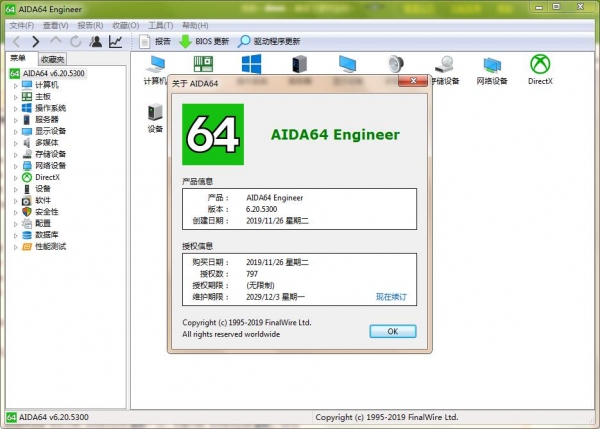
Task: Click the license count value 797
Action: [x=252, y=274]
